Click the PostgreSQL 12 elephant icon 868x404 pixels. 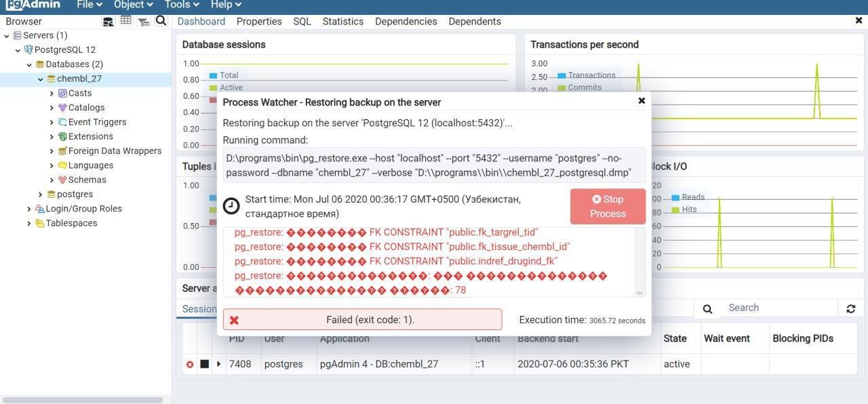click(28, 50)
